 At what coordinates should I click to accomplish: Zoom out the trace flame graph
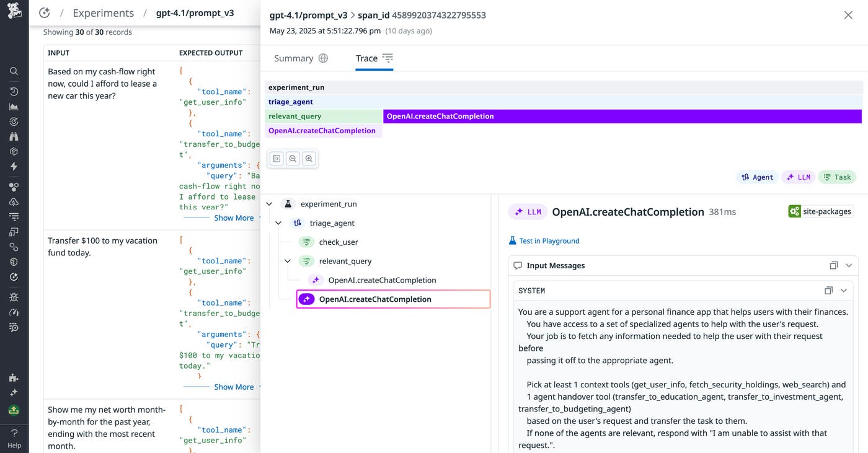293,159
